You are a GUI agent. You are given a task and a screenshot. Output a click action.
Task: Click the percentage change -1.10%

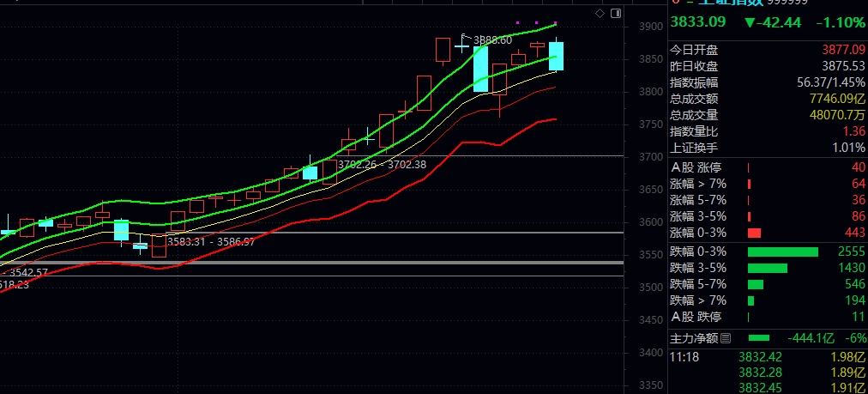pyautogui.click(x=841, y=22)
